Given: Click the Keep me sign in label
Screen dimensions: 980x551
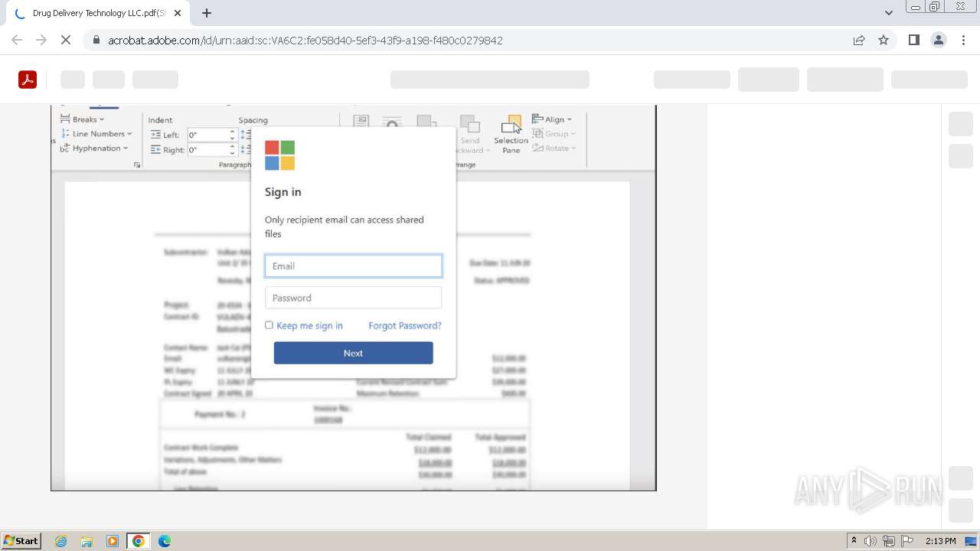Looking at the screenshot, I should (309, 325).
